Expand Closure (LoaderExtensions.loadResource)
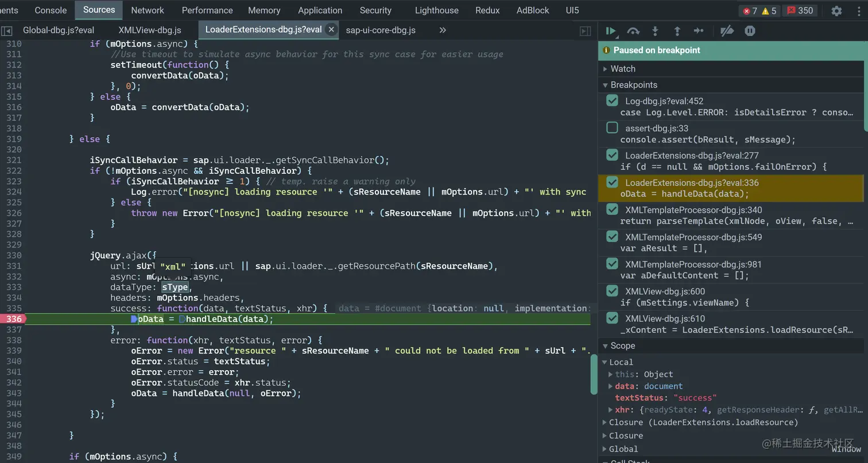Image resolution: width=868 pixels, height=463 pixels. (x=604, y=422)
